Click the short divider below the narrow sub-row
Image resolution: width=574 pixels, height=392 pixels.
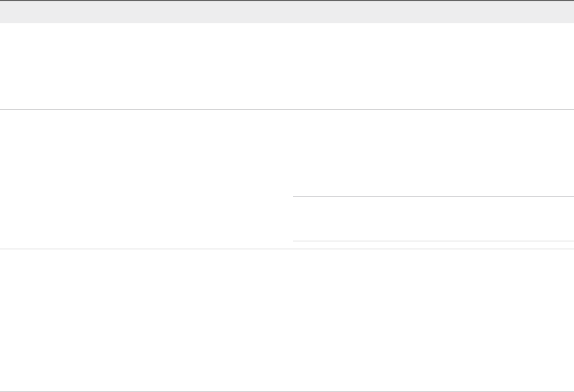pos(433,241)
